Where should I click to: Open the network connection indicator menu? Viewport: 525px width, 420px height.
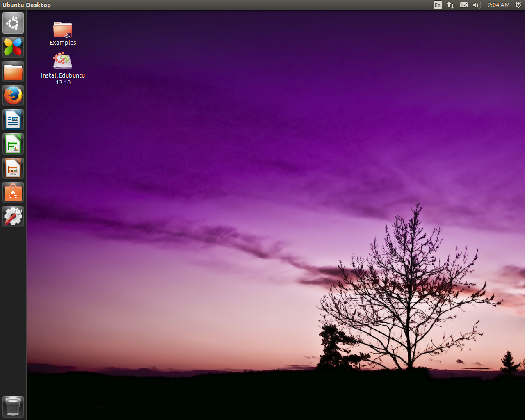pos(451,5)
